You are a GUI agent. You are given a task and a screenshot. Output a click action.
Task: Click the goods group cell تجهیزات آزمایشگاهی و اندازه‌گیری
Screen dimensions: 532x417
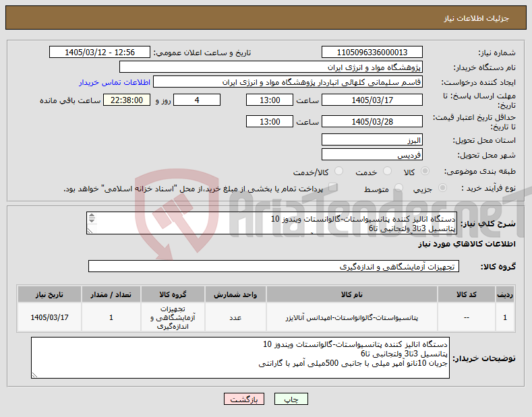point(173,318)
